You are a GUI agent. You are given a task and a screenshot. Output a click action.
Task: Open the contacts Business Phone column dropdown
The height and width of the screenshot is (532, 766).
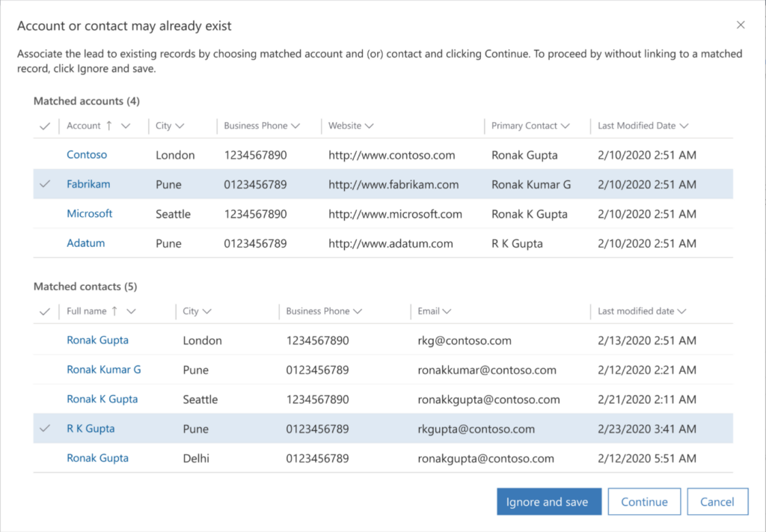(x=358, y=312)
